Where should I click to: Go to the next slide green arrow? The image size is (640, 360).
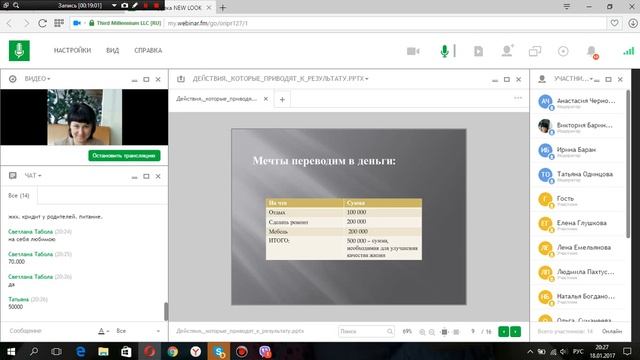pyautogui.click(x=516, y=331)
